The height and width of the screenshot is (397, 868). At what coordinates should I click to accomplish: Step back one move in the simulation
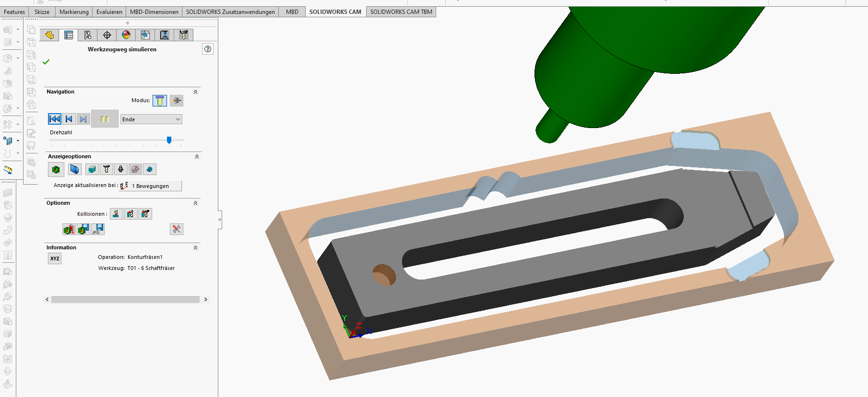(69, 119)
